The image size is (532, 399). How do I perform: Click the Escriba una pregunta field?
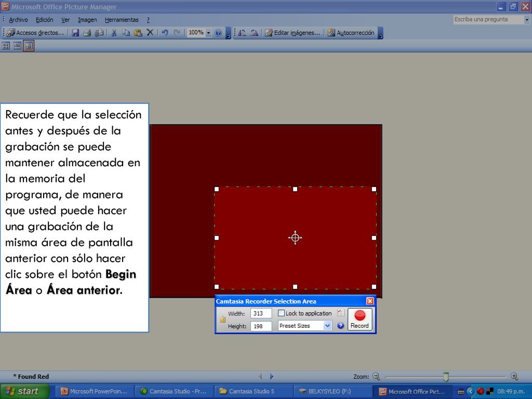coord(488,19)
